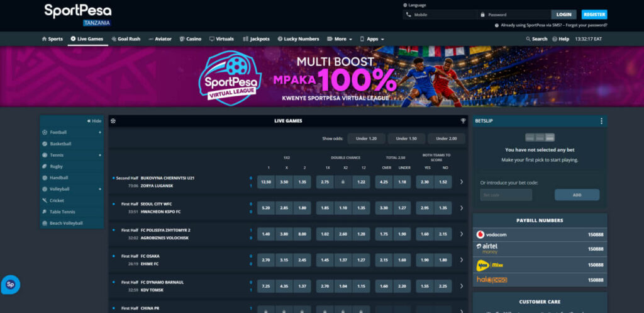This screenshot has width=644, height=313.
Task: Open the Virtuals section
Action: 221,39
